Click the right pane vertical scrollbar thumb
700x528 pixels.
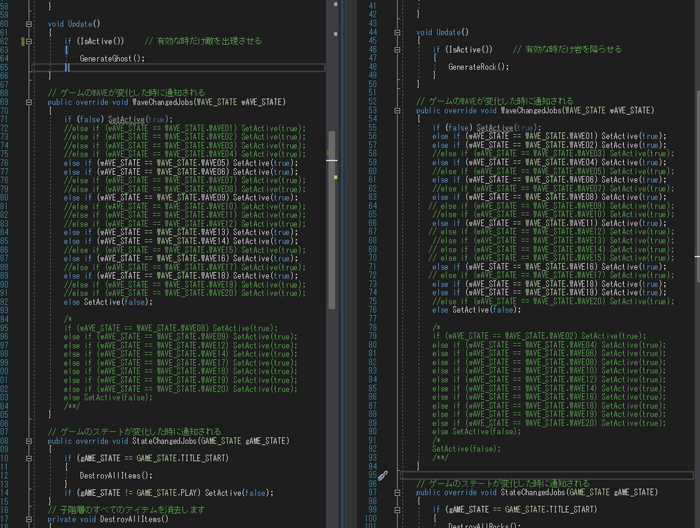point(697,185)
